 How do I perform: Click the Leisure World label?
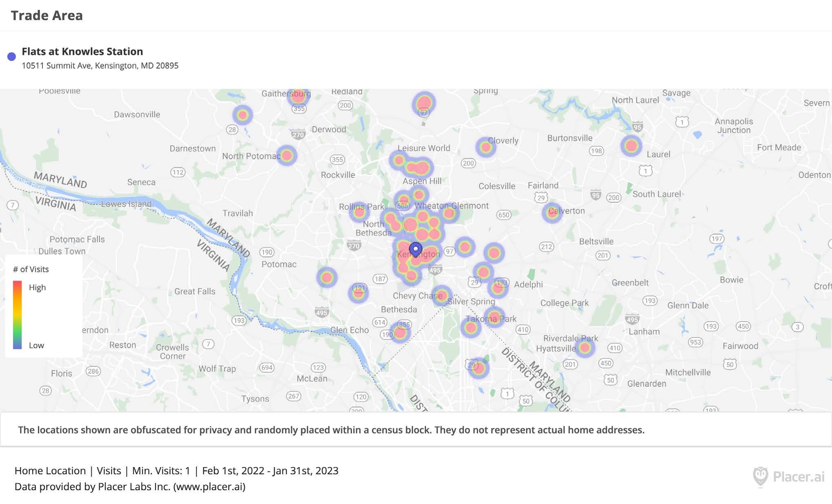(424, 148)
